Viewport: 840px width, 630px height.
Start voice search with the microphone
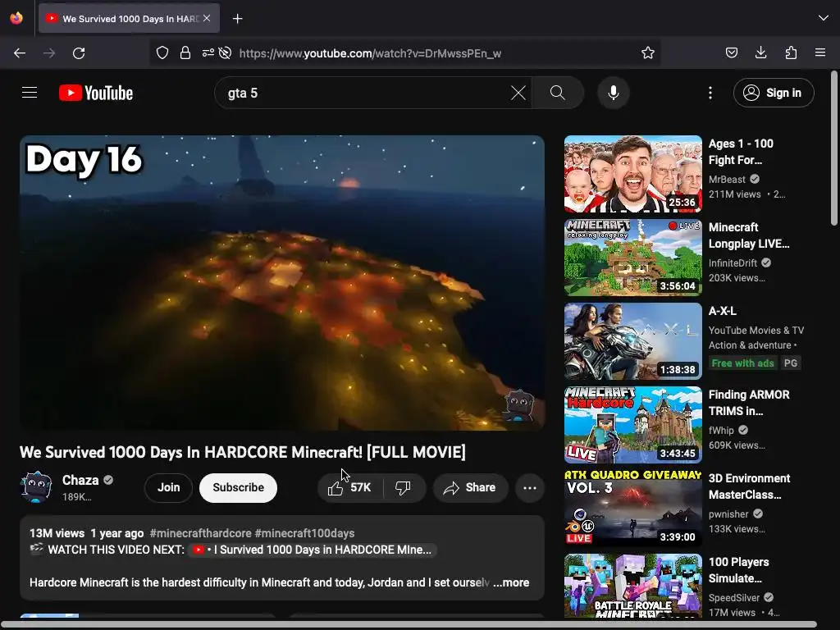pyautogui.click(x=614, y=93)
